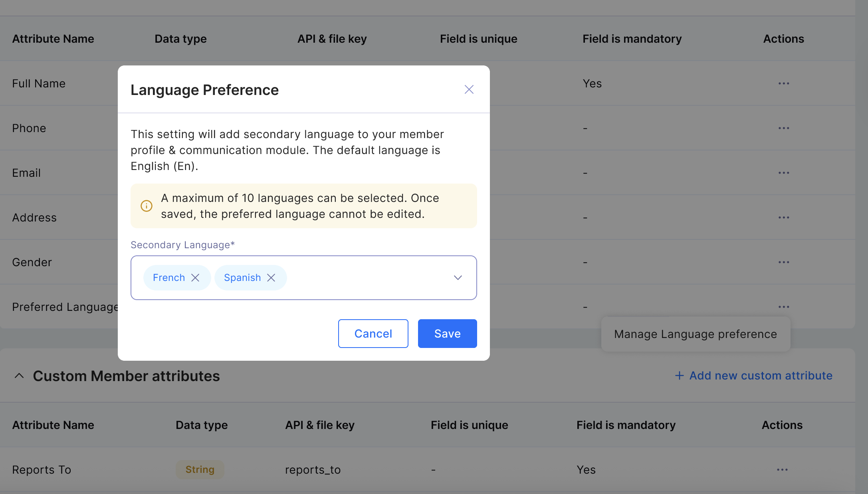
Task: Open actions menu for Address row
Action: [x=783, y=217]
